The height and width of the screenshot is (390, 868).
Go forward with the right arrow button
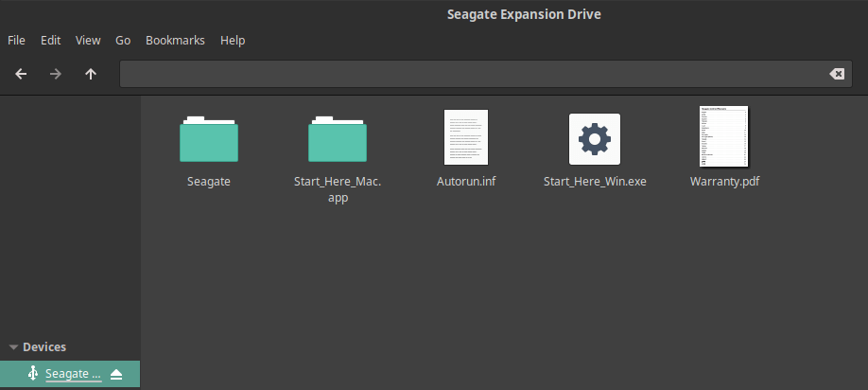56,74
